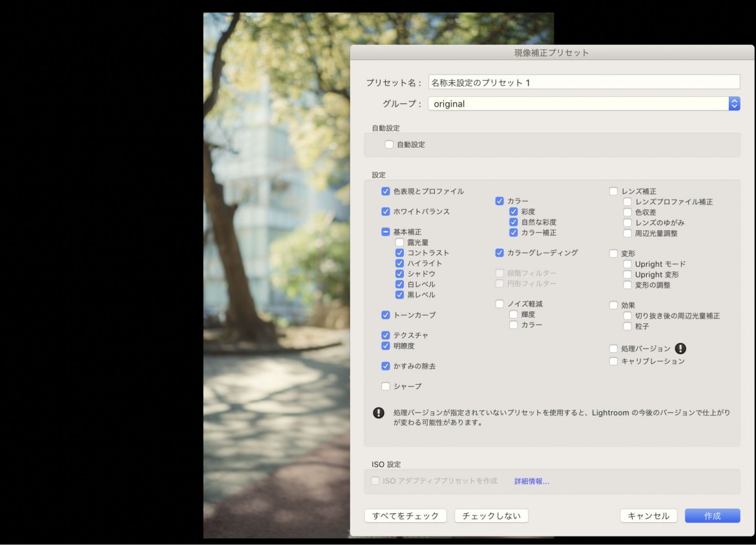
Task: Check the ノイズ軽減 checkbox
Action: 499,304
